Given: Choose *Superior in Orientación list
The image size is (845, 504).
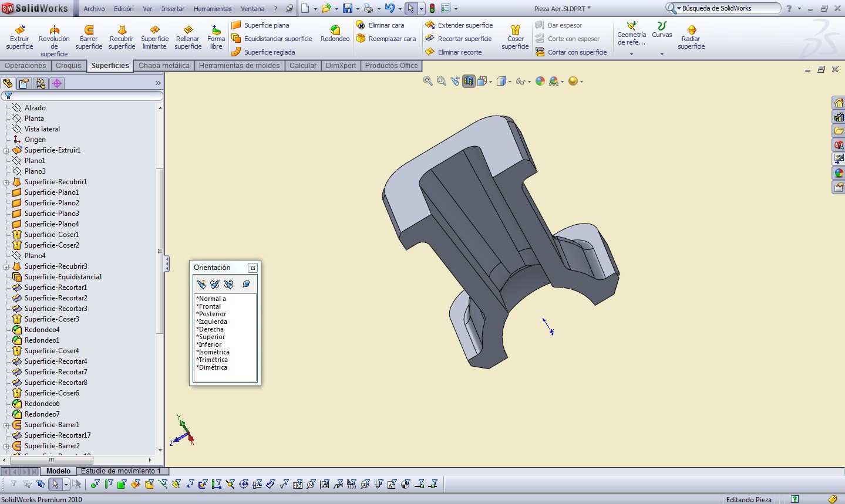Looking at the screenshot, I should tap(210, 337).
